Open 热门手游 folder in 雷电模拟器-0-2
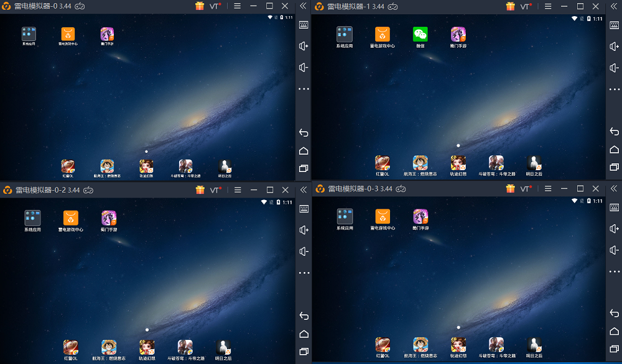622x364 pixels. pos(109,218)
